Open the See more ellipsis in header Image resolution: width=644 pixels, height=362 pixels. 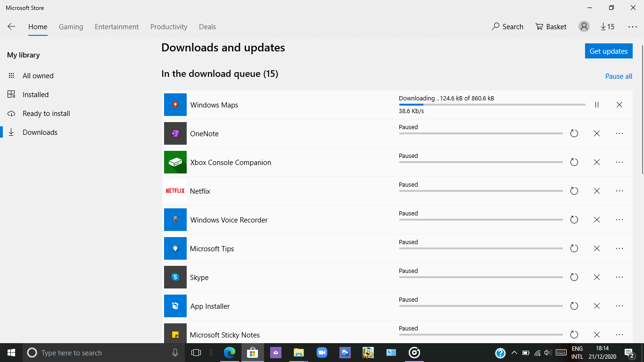click(633, 27)
